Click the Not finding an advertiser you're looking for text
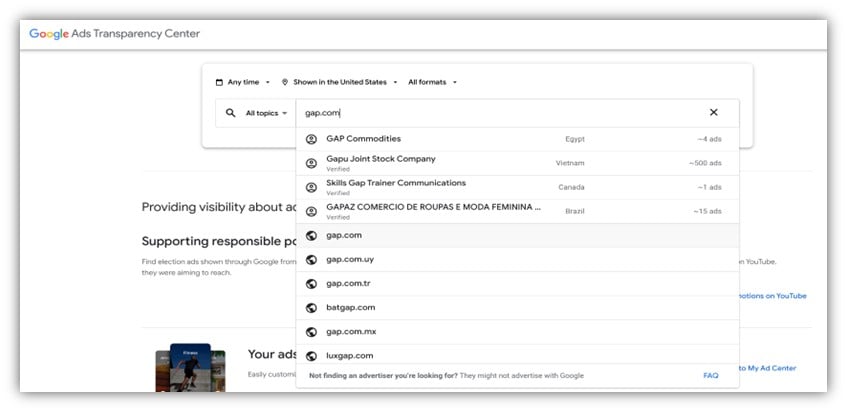The height and width of the screenshot is (412, 847). (x=383, y=376)
